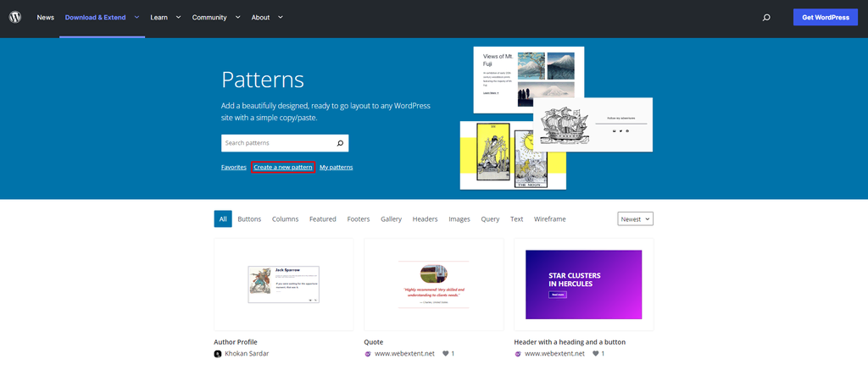Select the All category tab
Image resolution: width=868 pixels, height=370 pixels.
[x=223, y=219]
